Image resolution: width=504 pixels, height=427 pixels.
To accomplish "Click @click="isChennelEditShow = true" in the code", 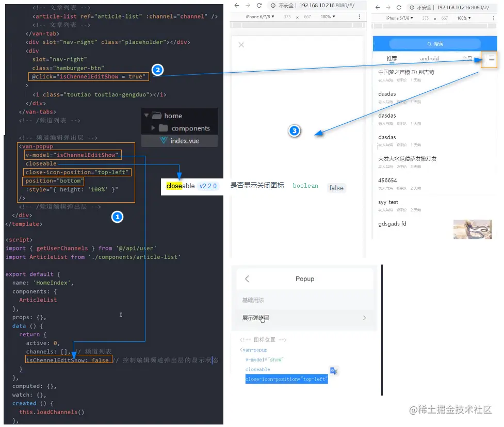I will (x=89, y=76).
